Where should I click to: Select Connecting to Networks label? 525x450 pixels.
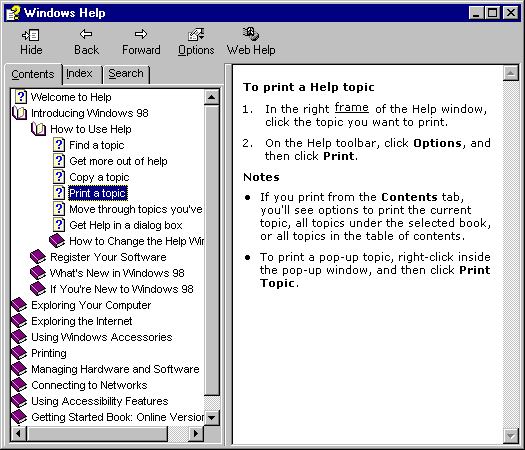pos(89,385)
